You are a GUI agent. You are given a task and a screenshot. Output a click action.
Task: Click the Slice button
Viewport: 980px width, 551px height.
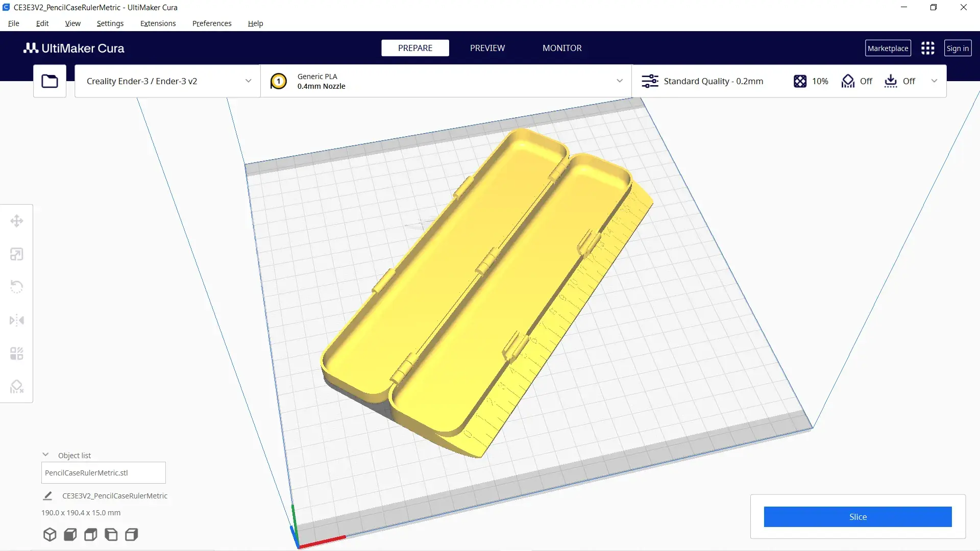tap(857, 517)
